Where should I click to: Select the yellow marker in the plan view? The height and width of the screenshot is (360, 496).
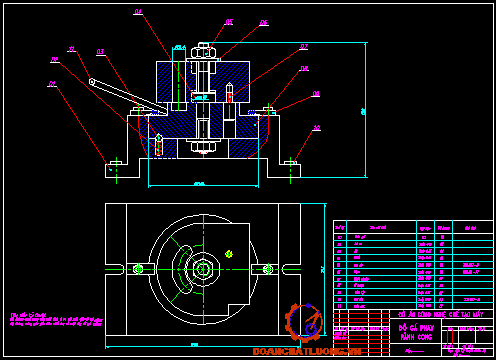[x=229, y=254]
